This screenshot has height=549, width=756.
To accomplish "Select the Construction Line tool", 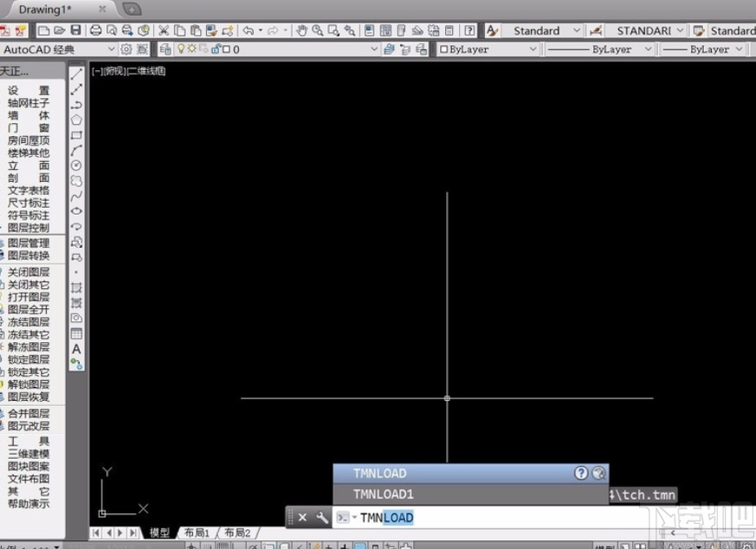I will pos(76,90).
